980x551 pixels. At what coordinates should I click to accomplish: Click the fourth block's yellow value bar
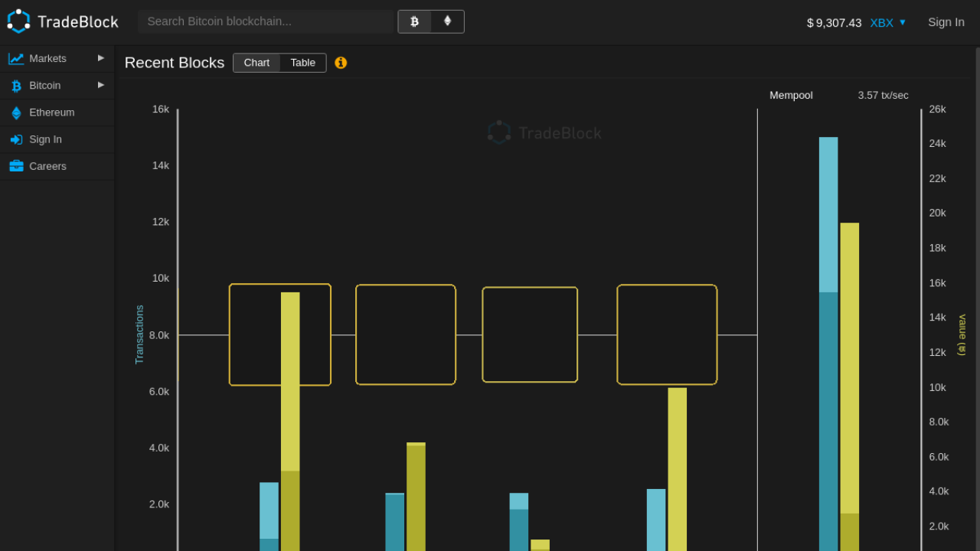tap(678, 469)
